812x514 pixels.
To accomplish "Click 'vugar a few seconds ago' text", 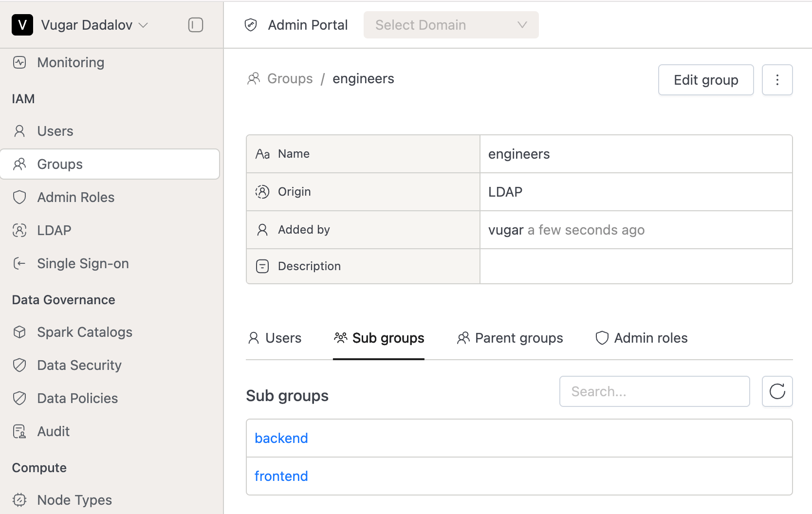I will [566, 230].
